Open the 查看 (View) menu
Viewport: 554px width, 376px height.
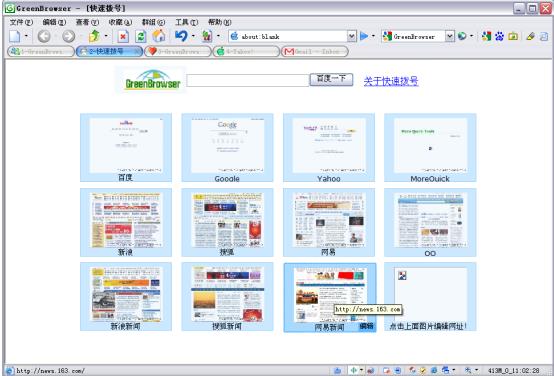pos(87,22)
